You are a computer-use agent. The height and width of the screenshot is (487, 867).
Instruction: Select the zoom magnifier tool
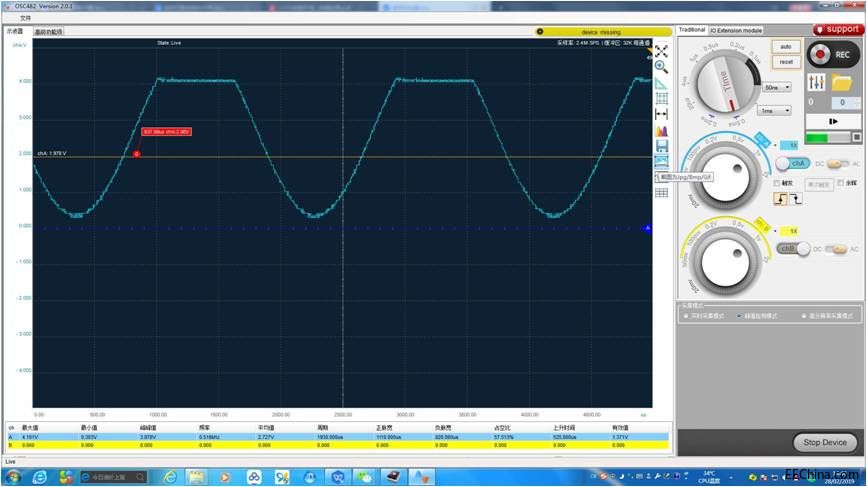point(661,67)
